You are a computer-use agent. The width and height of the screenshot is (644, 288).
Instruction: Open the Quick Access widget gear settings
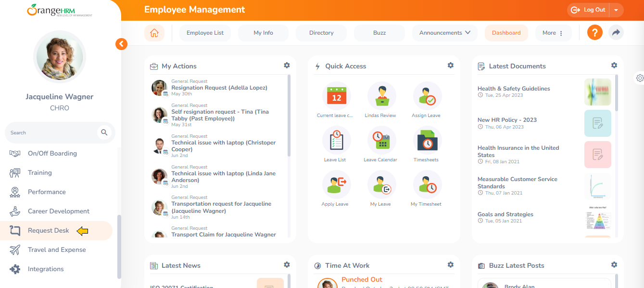tap(451, 65)
